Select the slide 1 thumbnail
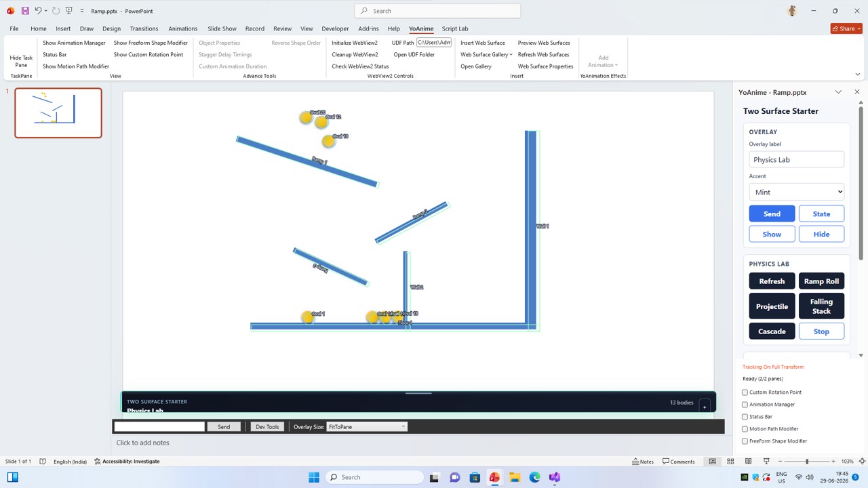The image size is (868, 488). (x=58, y=113)
